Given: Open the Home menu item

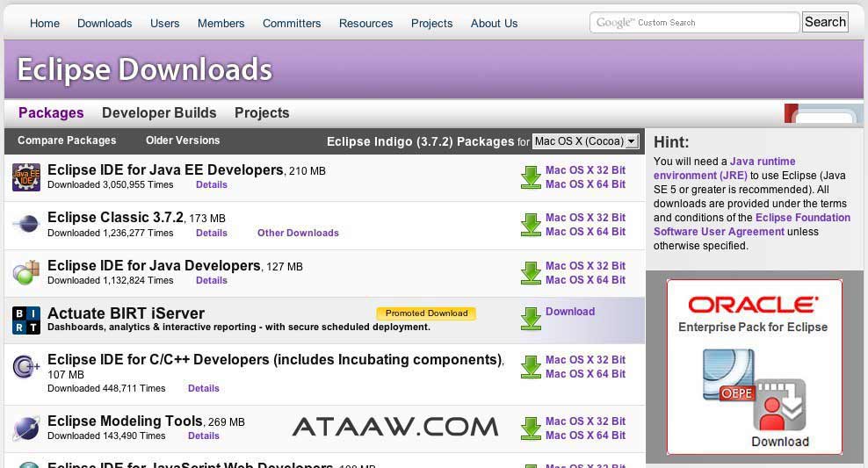Looking at the screenshot, I should (x=45, y=23).
